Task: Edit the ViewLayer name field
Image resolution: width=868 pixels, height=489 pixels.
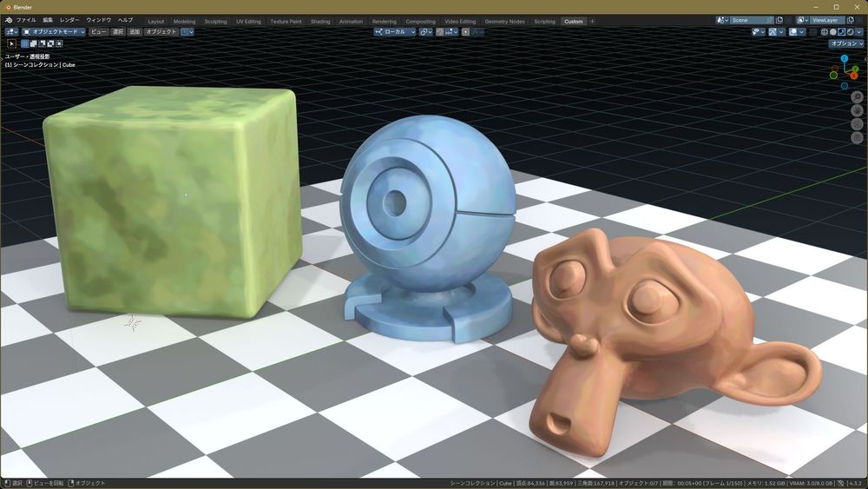Action: point(827,20)
